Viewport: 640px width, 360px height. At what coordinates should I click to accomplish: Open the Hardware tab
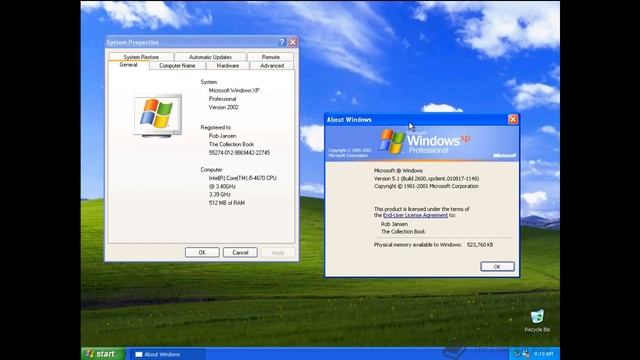pos(228,66)
